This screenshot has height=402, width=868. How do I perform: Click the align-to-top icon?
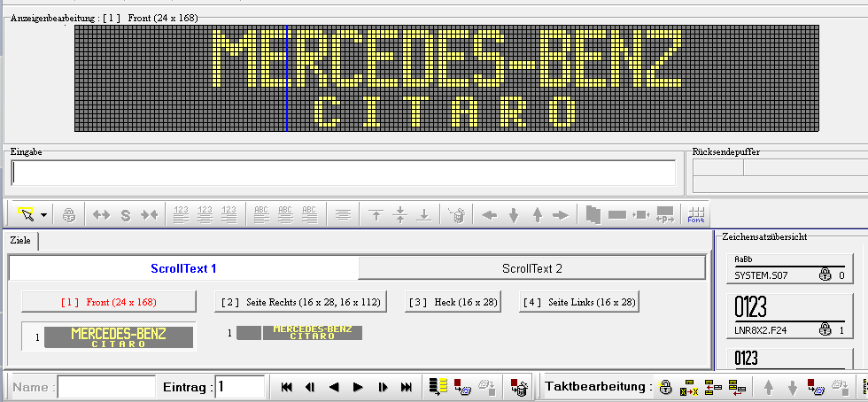click(x=376, y=215)
